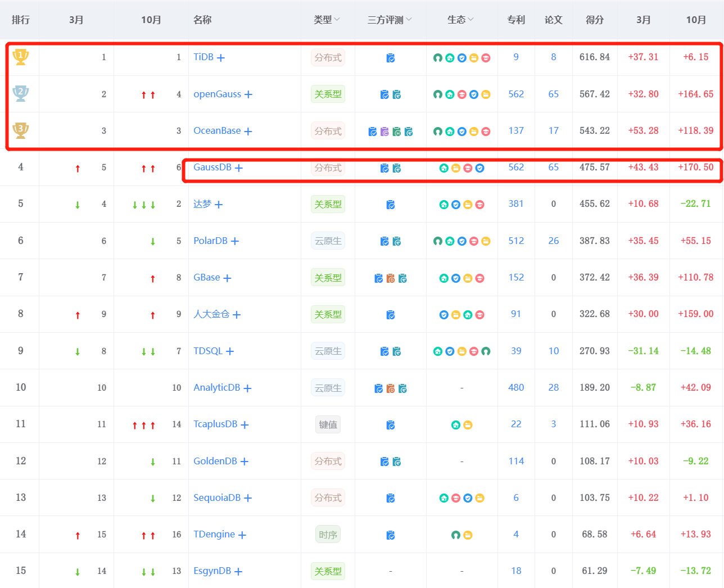
Task: Open the GoldenDB database link
Action: tap(215, 461)
